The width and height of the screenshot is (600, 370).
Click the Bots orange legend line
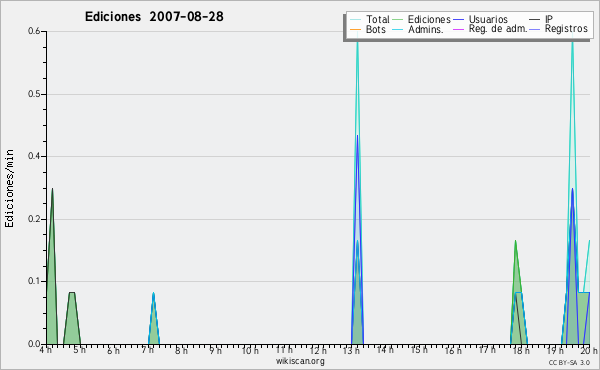[355, 29]
